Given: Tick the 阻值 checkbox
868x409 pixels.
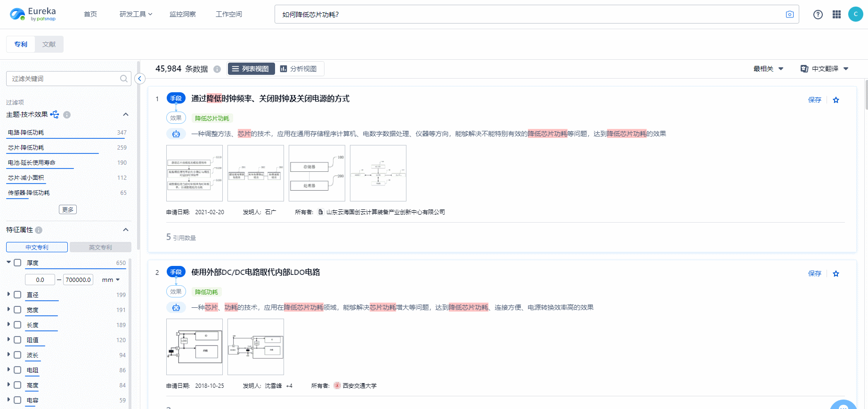Looking at the screenshot, I should click(17, 340).
